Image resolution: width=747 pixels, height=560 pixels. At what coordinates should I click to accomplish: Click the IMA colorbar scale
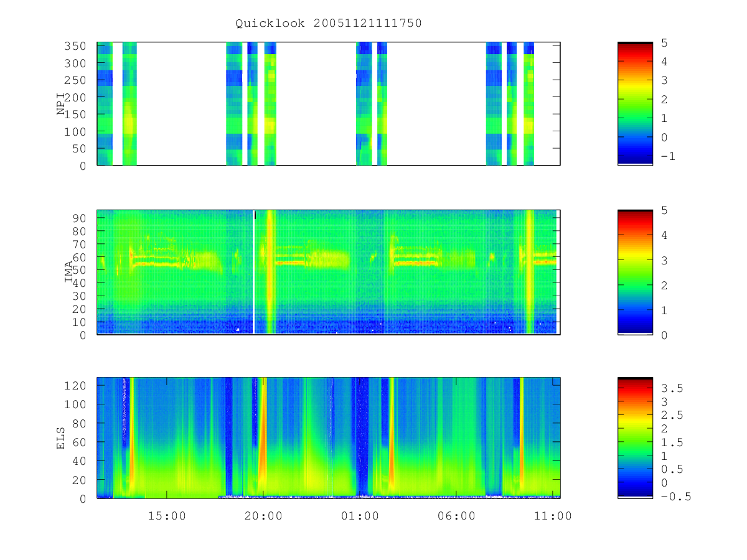tap(635, 273)
